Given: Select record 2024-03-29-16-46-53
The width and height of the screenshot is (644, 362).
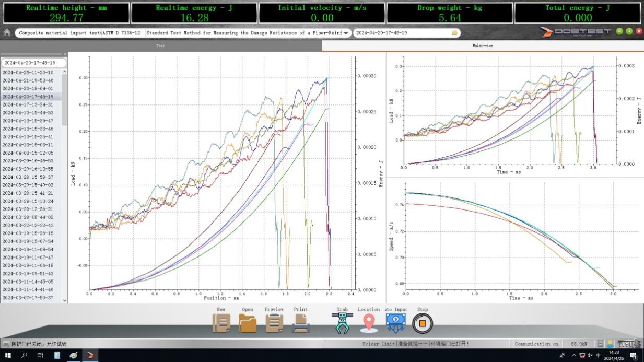Looking at the screenshot, I should click(x=31, y=161).
